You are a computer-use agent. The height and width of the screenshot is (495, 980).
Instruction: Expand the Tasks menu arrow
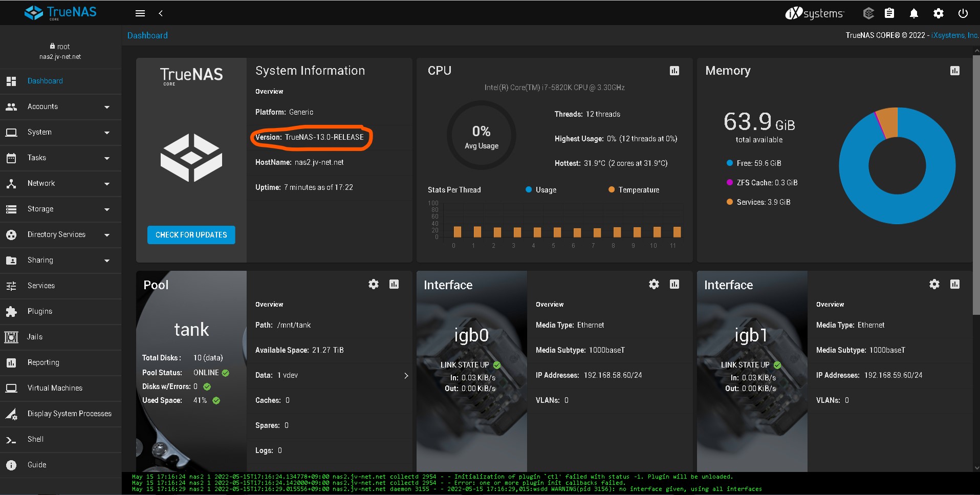click(107, 158)
